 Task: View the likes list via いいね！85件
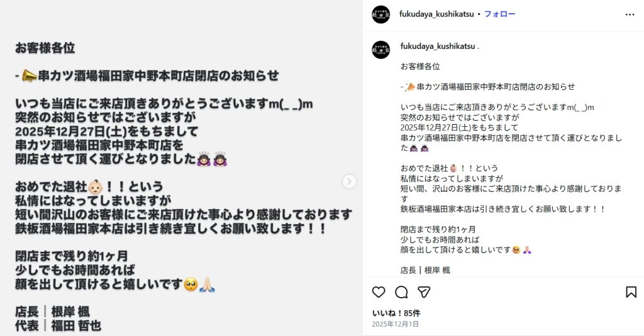pos(396,313)
